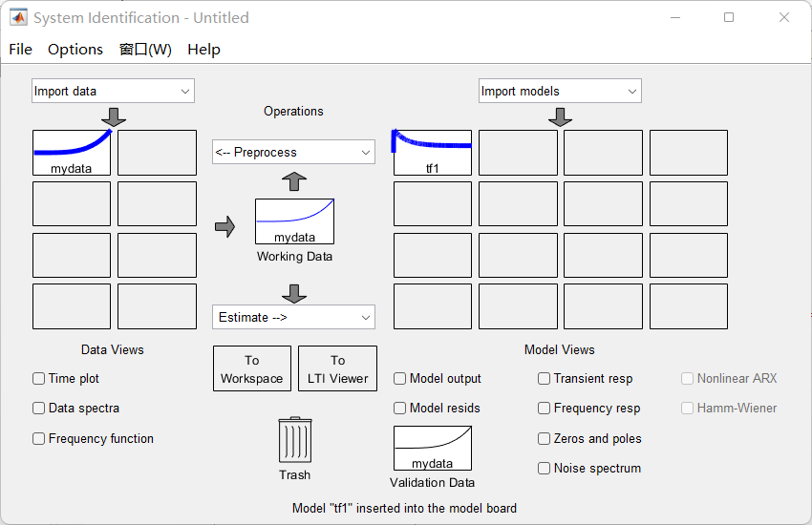Image resolution: width=812 pixels, height=525 pixels.
Task: Open the Help menu
Action: (204, 49)
